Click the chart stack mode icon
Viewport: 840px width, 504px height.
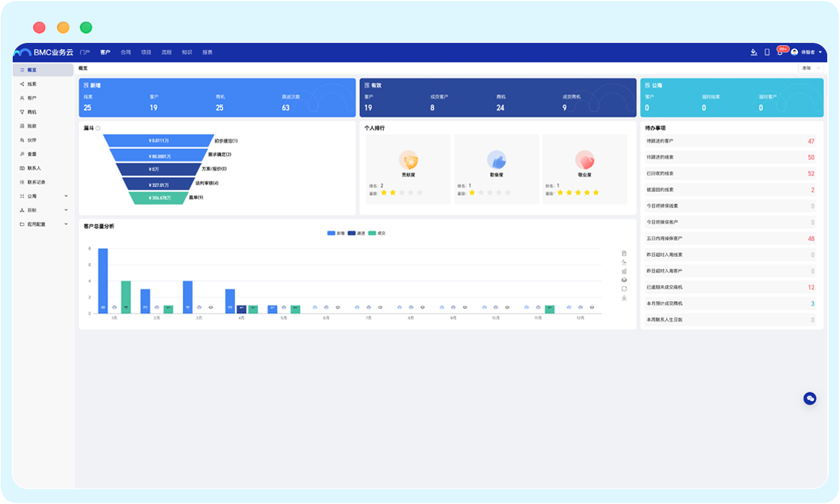pyautogui.click(x=624, y=280)
